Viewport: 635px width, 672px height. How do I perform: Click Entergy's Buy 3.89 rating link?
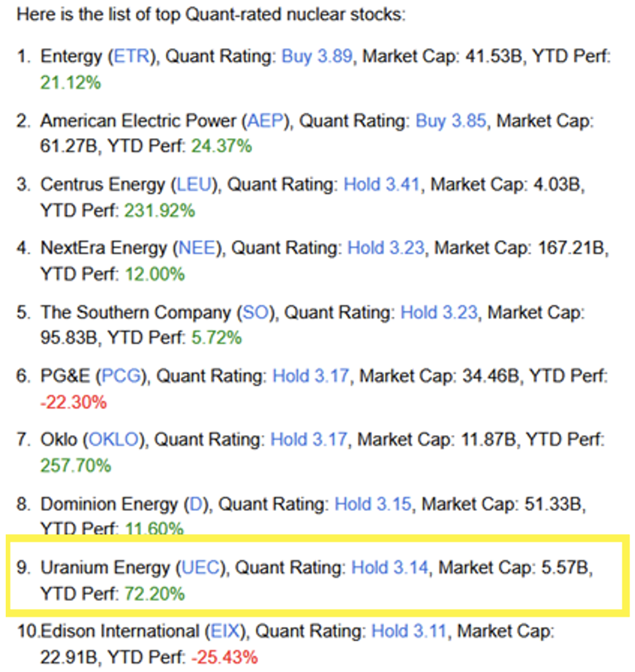tap(317, 56)
